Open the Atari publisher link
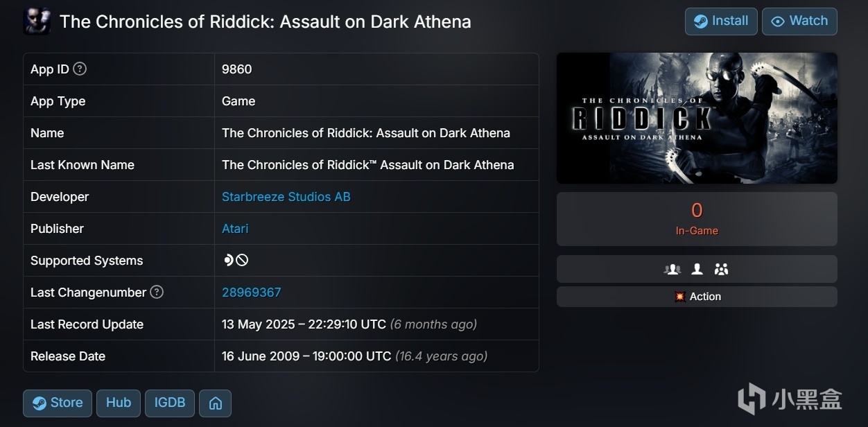Image resolution: width=868 pixels, height=427 pixels. pyautogui.click(x=235, y=229)
